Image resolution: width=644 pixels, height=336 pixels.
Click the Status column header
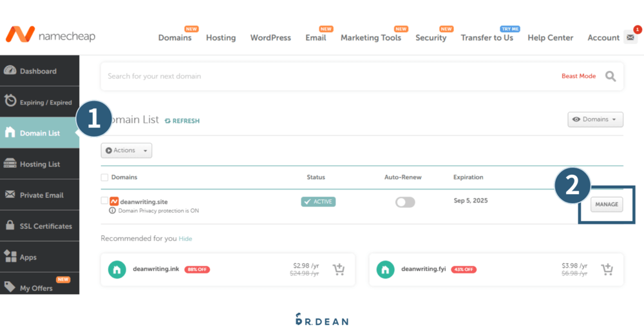[x=316, y=177]
